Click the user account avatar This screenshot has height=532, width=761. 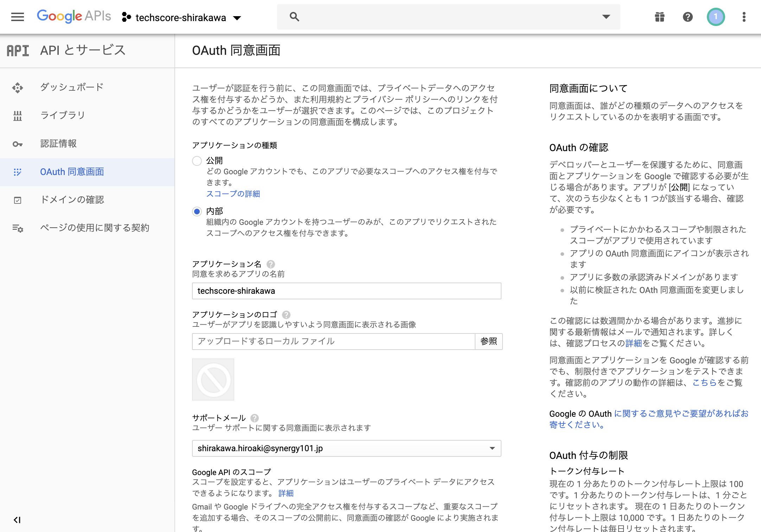coord(716,17)
